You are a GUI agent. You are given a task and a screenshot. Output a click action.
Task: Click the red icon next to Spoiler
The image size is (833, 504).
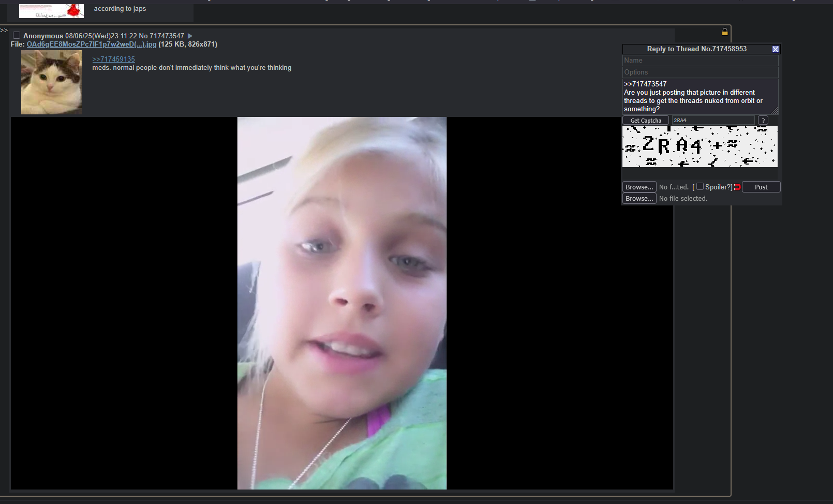tap(737, 187)
